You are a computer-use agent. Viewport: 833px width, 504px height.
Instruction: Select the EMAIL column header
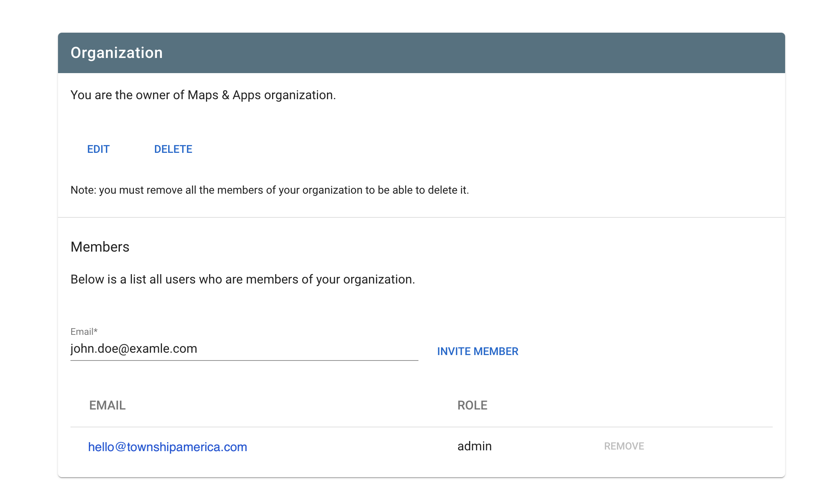pyautogui.click(x=107, y=406)
